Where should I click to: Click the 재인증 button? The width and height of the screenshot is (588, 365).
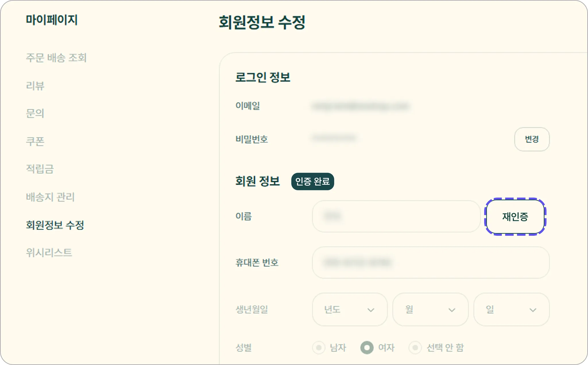(x=515, y=217)
